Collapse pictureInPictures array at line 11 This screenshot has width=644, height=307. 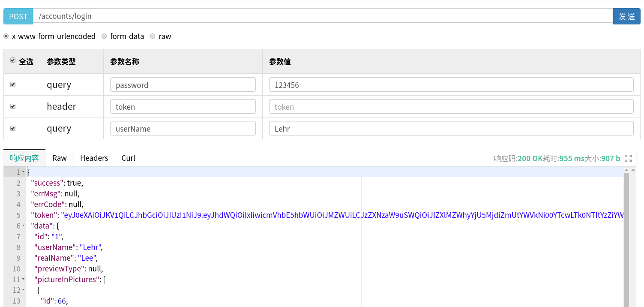coord(23,279)
